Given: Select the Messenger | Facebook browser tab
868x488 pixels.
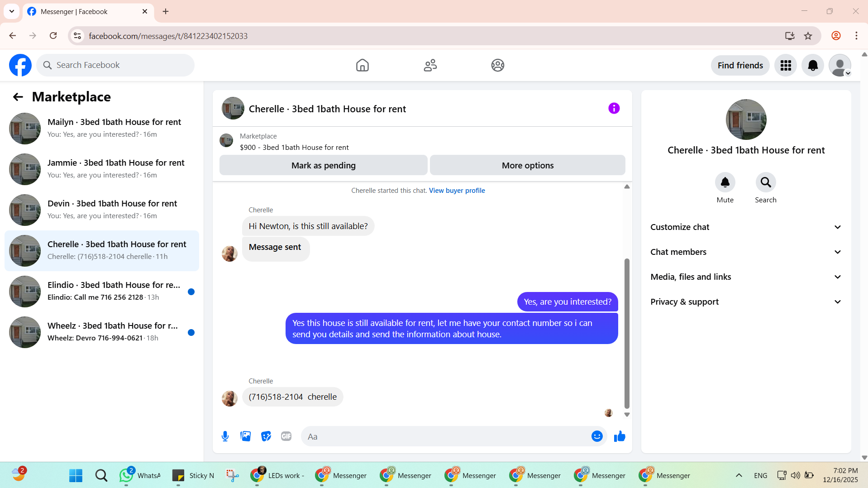Looking at the screenshot, I should 88,11.
